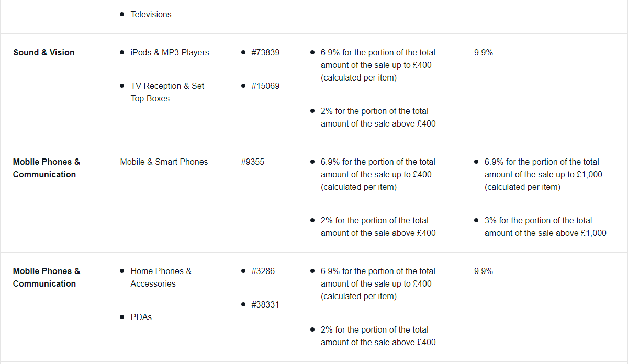Click the Televisions list item
Viewport: 628px width, 364px height.
pyautogui.click(x=151, y=14)
